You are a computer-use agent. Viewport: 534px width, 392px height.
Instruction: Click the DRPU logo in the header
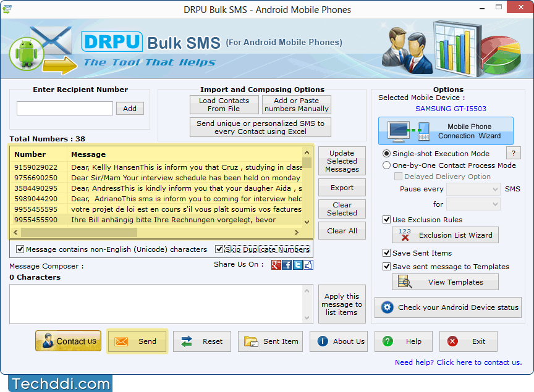(x=112, y=42)
